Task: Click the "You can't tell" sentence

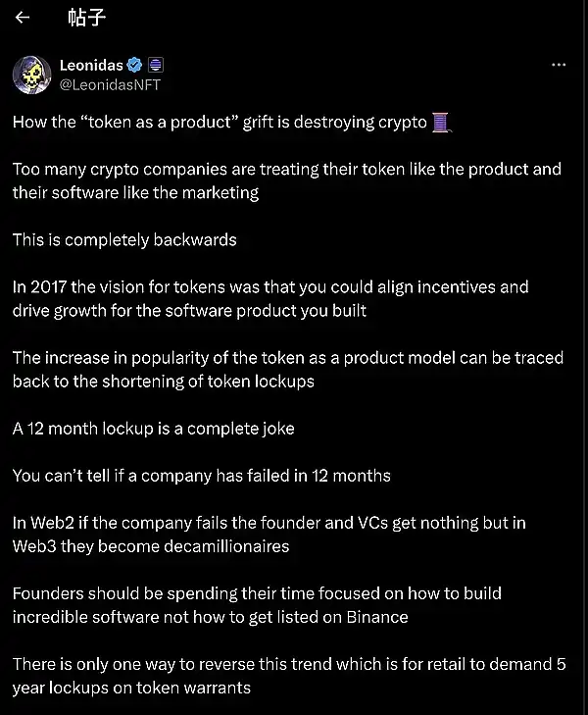Action: 202,475
